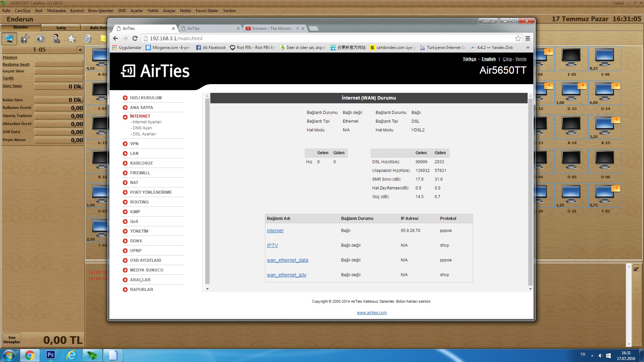The width and height of the screenshot is (644, 362).
Task: Open Photoshop from the taskbar
Action: pyautogui.click(x=51, y=355)
